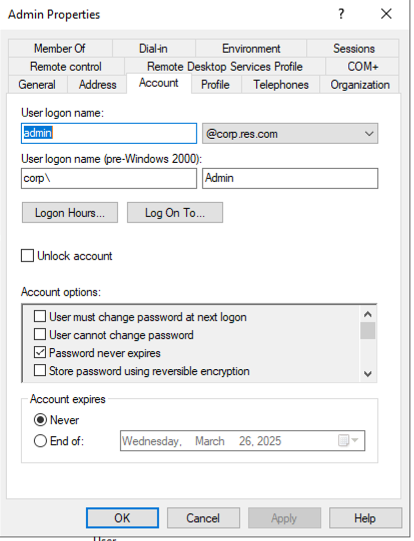Select Never for account expiration
The height and width of the screenshot is (541, 414).
(x=40, y=420)
